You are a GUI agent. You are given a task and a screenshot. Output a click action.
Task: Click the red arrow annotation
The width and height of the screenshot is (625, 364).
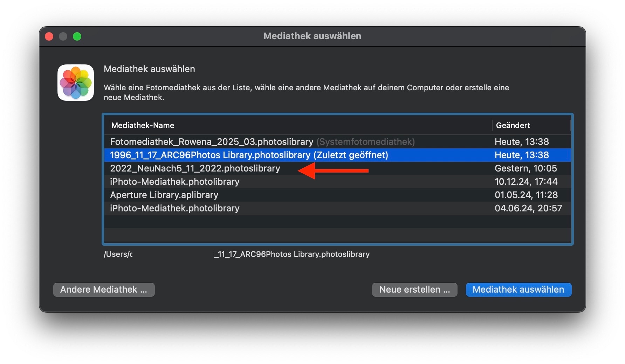coord(333,170)
